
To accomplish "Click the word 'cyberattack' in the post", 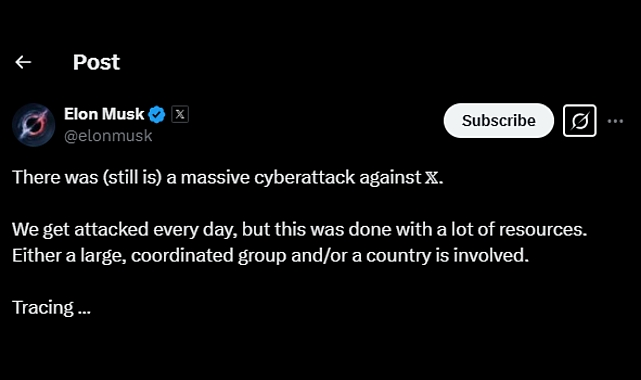I will click(305, 178).
